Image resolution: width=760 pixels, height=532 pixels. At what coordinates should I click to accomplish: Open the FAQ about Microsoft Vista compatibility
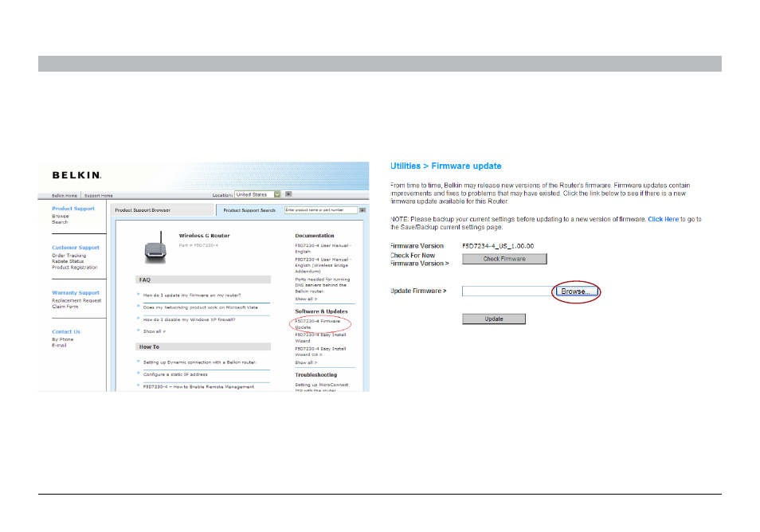click(200, 307)
